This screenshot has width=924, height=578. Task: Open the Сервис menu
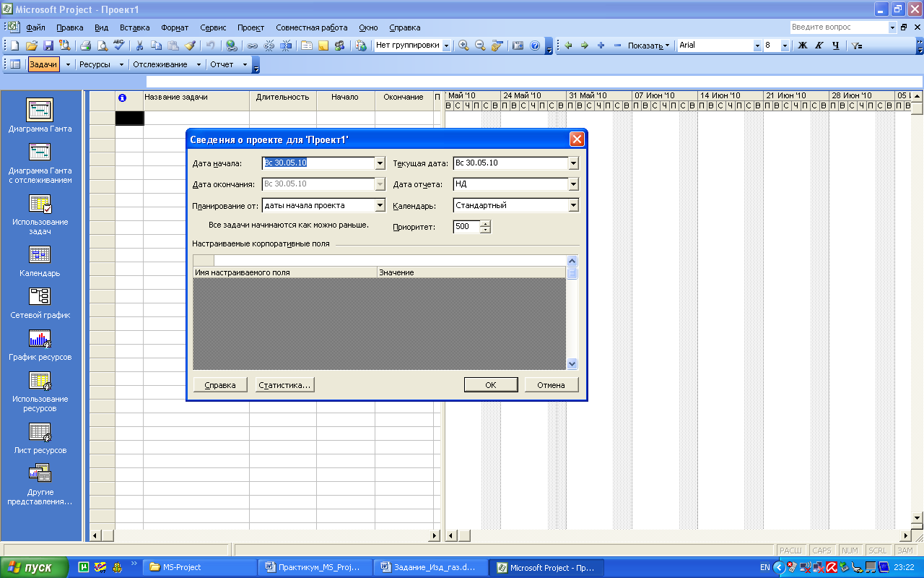click(213, 27)
